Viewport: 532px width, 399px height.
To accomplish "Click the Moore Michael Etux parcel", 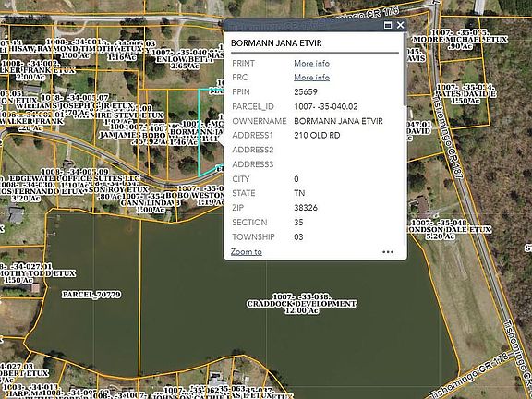I will point(460,40).
